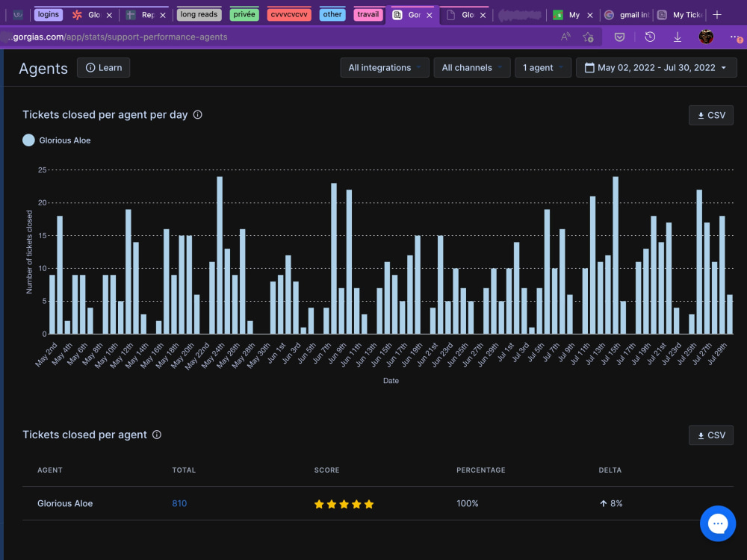
Task: Click the leftmost browser menu icon
Action: tap(18, 15)
